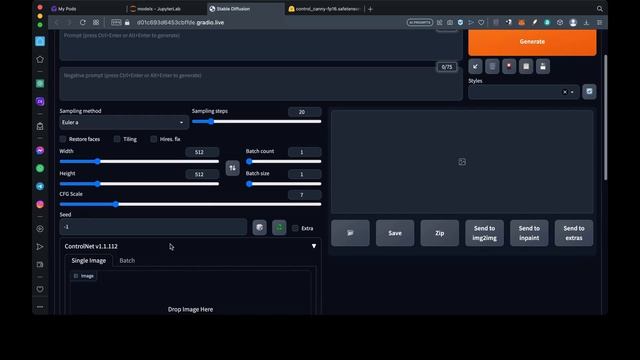Open the Telegram icon in the browser sidebar
The image size is (640, 360).
click(x=40, y=186)
